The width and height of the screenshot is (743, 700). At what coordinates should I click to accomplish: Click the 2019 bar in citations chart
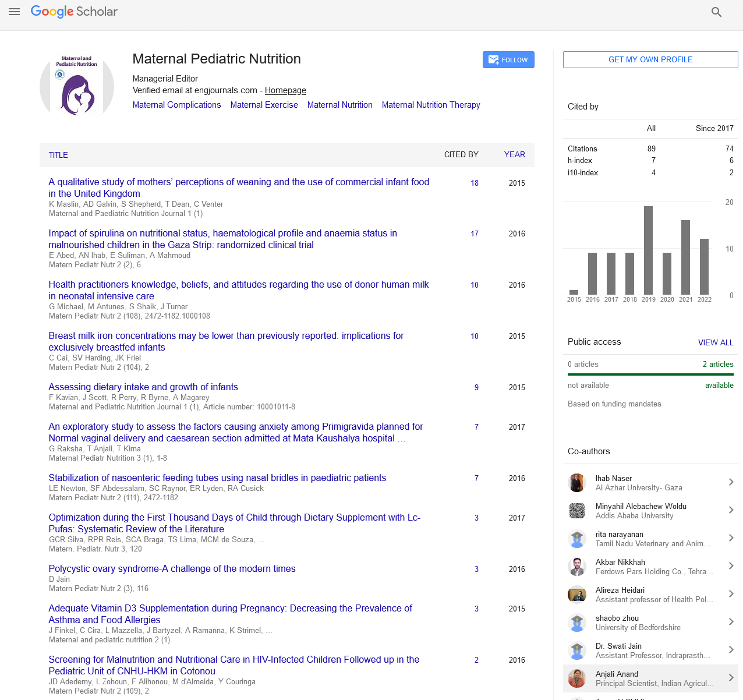tap(648, 250)
